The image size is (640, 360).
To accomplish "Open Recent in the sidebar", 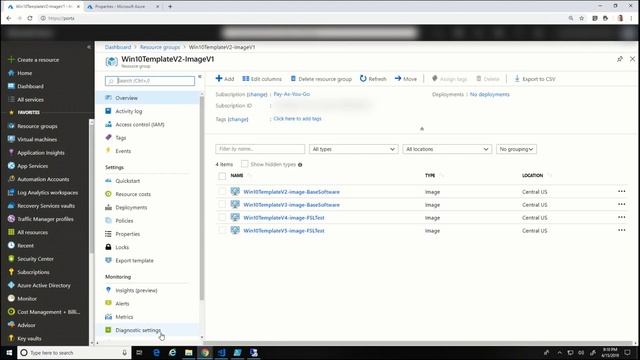I will point(25,246).
